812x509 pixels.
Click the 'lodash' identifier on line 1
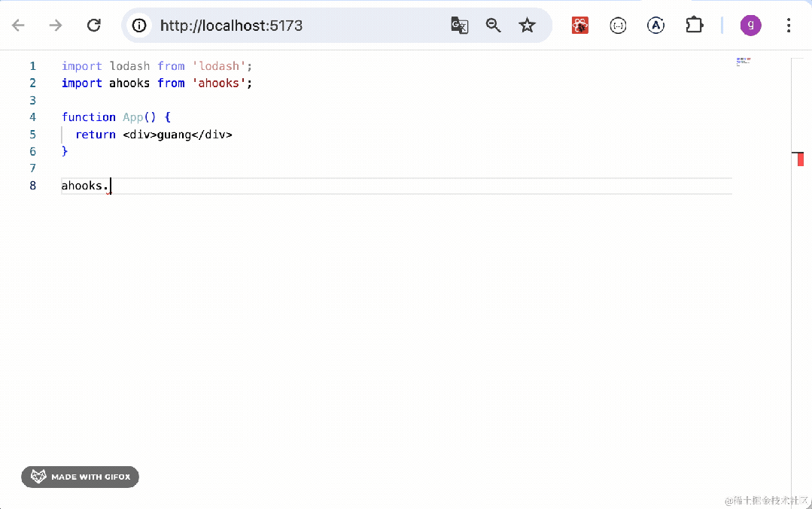click(x=129, y=66)
